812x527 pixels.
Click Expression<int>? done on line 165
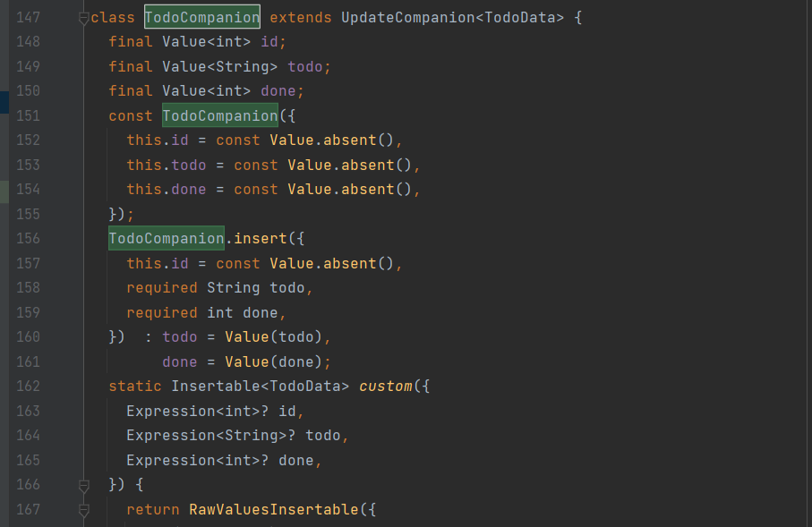coord(220,460)
